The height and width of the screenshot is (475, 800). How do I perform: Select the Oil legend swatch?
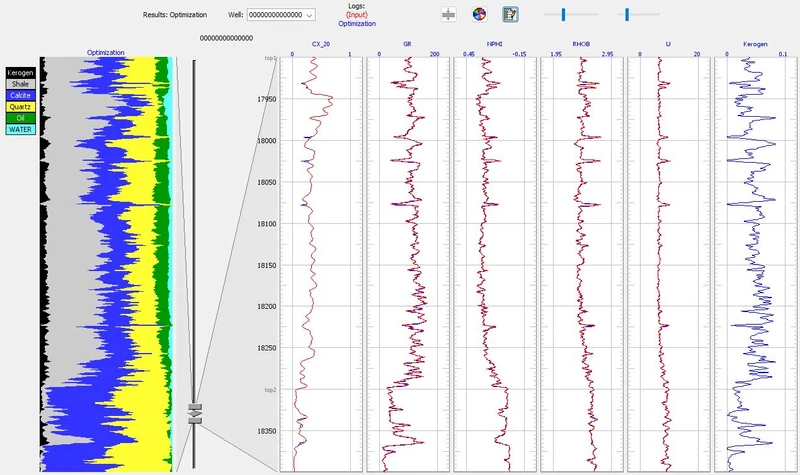pyautogui.click(x=20, y=118)
